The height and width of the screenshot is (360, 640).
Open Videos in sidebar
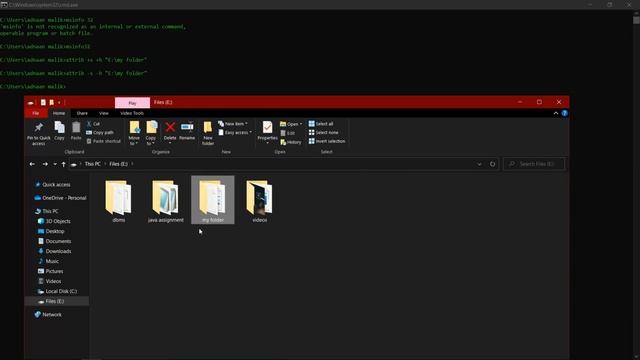(49, 281)
